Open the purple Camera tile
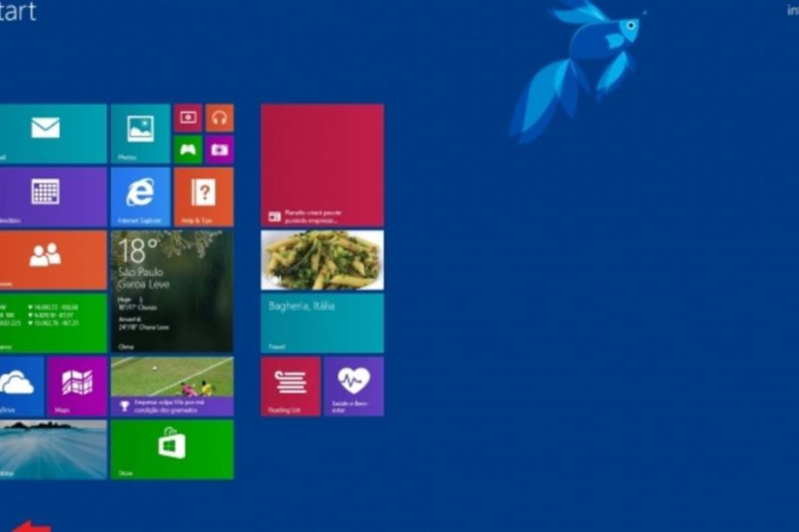The height and width of the screenshot is (532, 799). click(x=220, y=149)
